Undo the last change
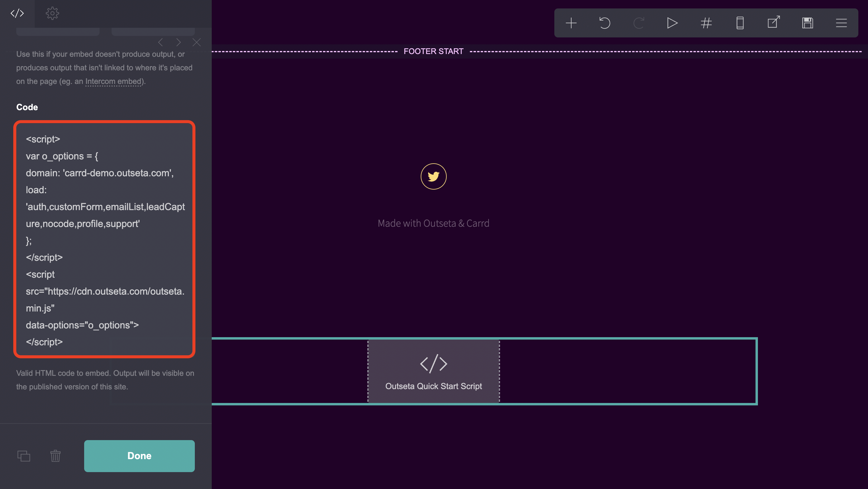868x489 pixels. (x=605, y=23)
